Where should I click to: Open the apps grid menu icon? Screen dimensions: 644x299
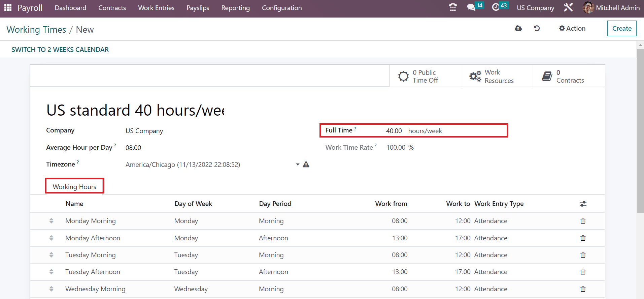[8, 7]
